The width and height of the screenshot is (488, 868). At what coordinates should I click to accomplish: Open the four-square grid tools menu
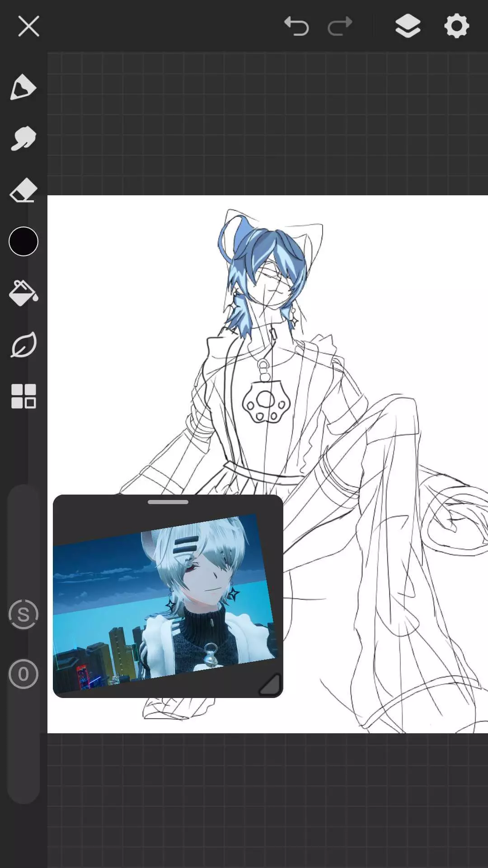pyautogui.click(x=23, y=396)
